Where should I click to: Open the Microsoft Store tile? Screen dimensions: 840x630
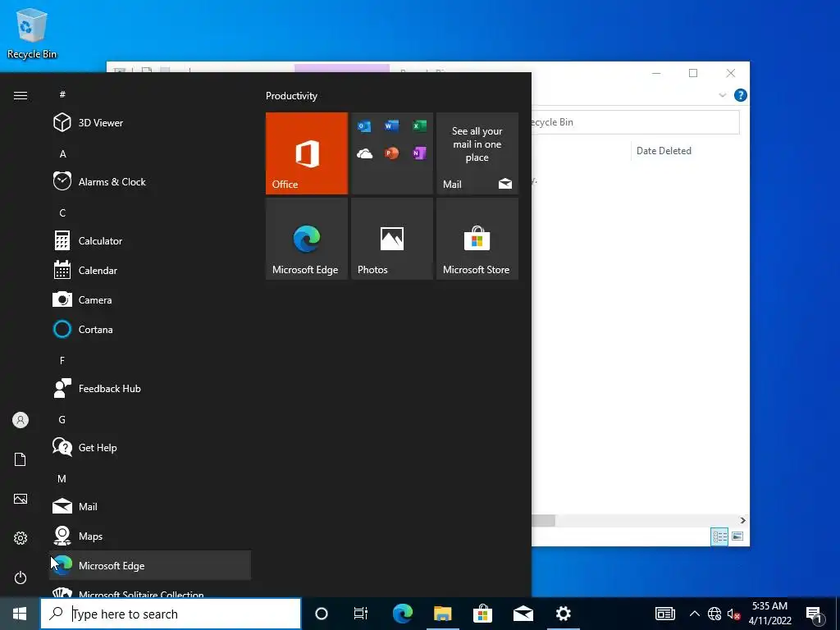pyautogui.click(x=477, y=239)
